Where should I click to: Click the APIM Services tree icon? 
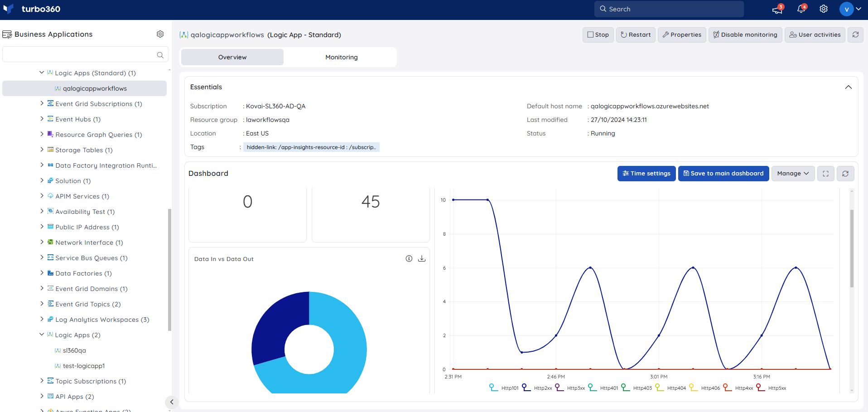pyautogui.click(x=50, y=196)
